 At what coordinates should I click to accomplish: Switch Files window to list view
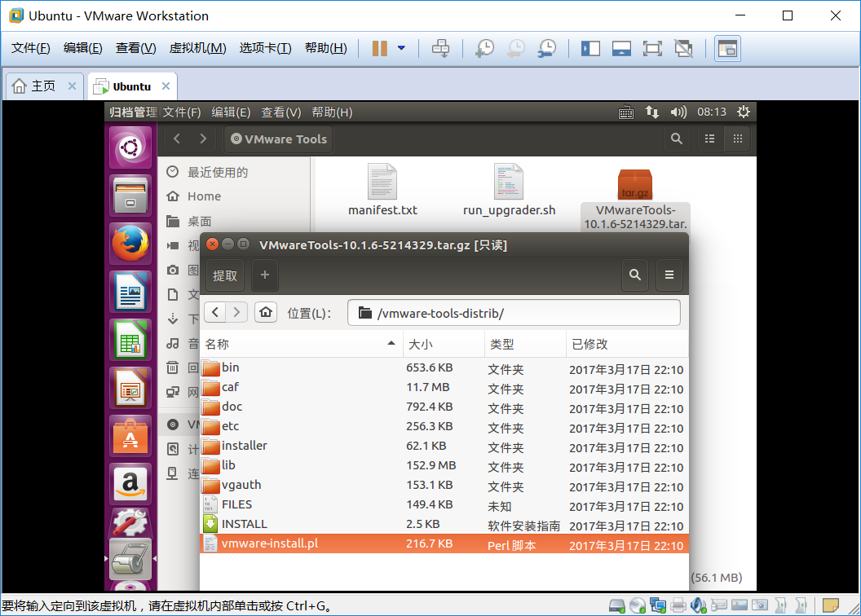tap(709, 139)
